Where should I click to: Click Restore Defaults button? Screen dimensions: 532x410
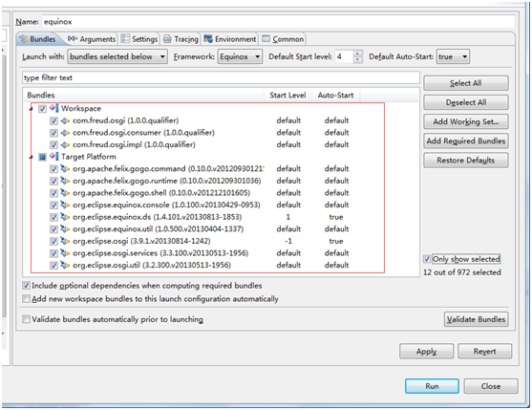pos(466,161)
